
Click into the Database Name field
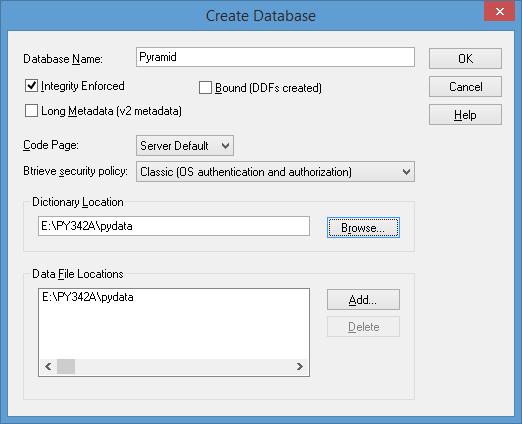point(275,57)
